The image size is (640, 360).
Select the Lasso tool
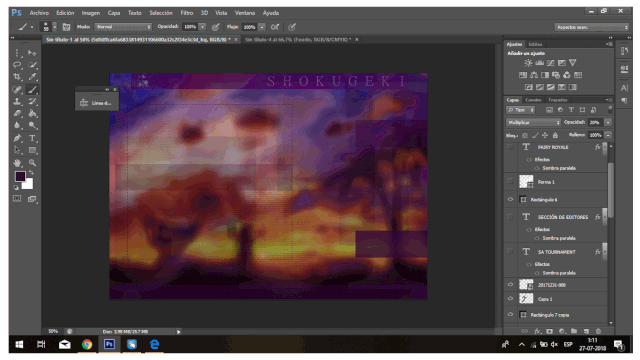[x=17, y=64]
